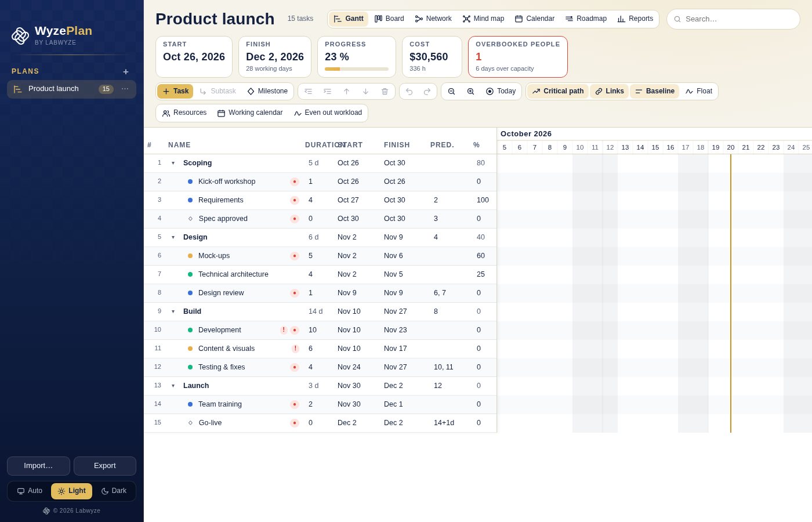The height and width of the screenshot is (522, 812).
Task: Open Even out workload
Action: (x=328, y=113)
